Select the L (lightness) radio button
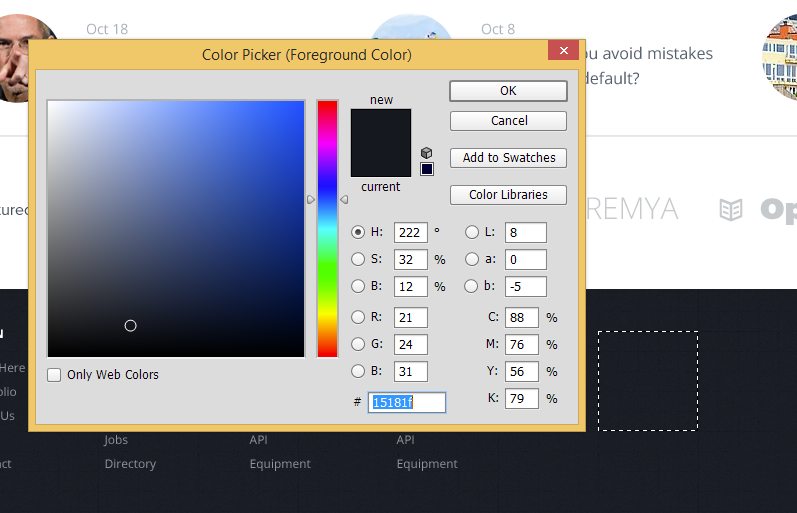Viewport: 797px width, 513px height. [x=472, y=232]
